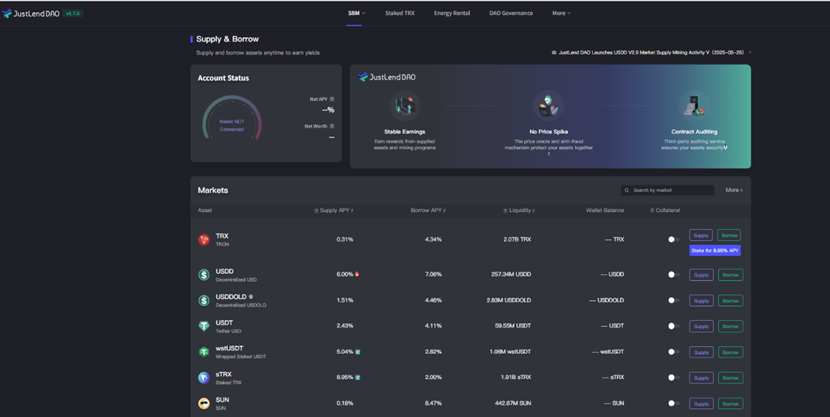Go to the DAO Governance tab
830x417 pixels.
point(511,14)
